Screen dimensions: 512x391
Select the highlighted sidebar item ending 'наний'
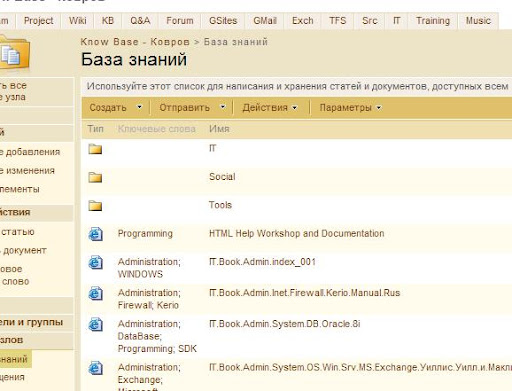click(x=15, y=359)
